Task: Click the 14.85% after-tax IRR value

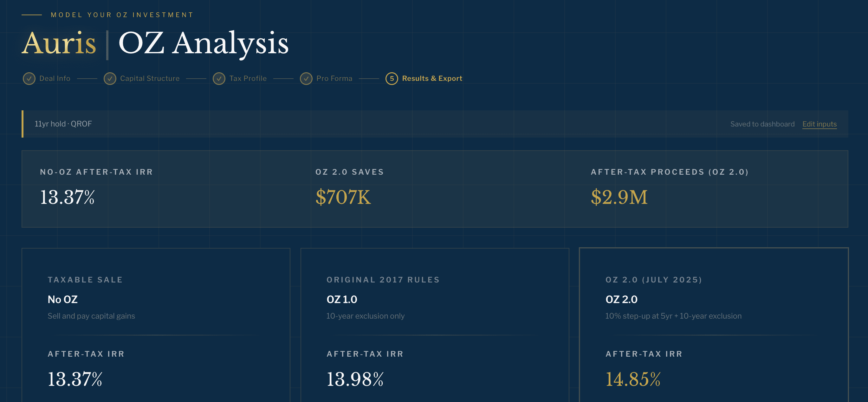Action: coord(632,379)
